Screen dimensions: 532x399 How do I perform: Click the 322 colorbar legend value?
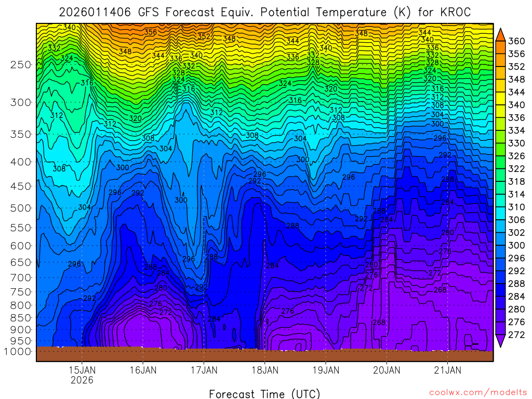(516, 169)
